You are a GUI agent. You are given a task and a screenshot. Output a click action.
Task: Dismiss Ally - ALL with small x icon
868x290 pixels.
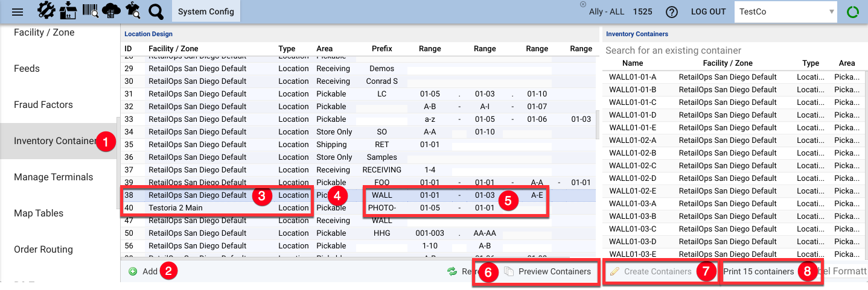pos(583,4)
